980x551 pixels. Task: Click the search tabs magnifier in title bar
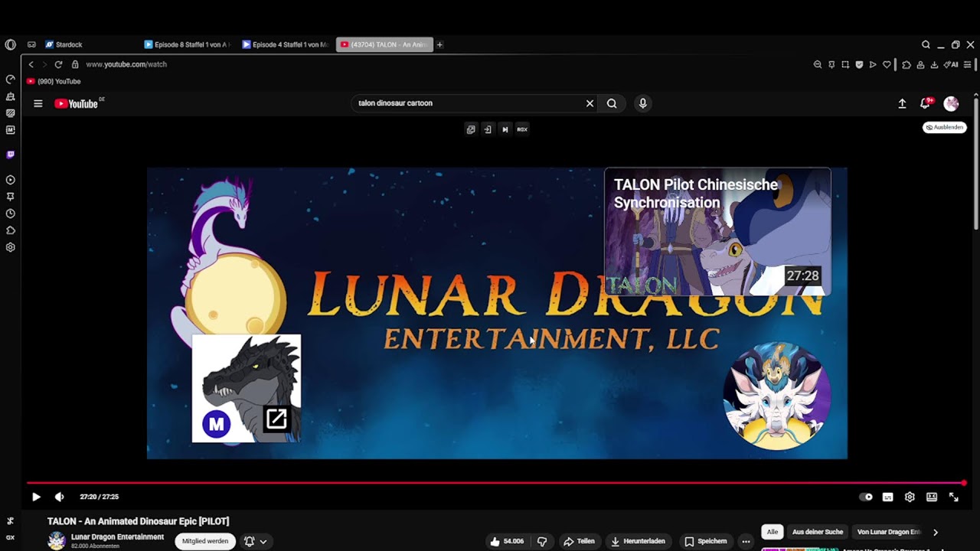tap(926, 44)
